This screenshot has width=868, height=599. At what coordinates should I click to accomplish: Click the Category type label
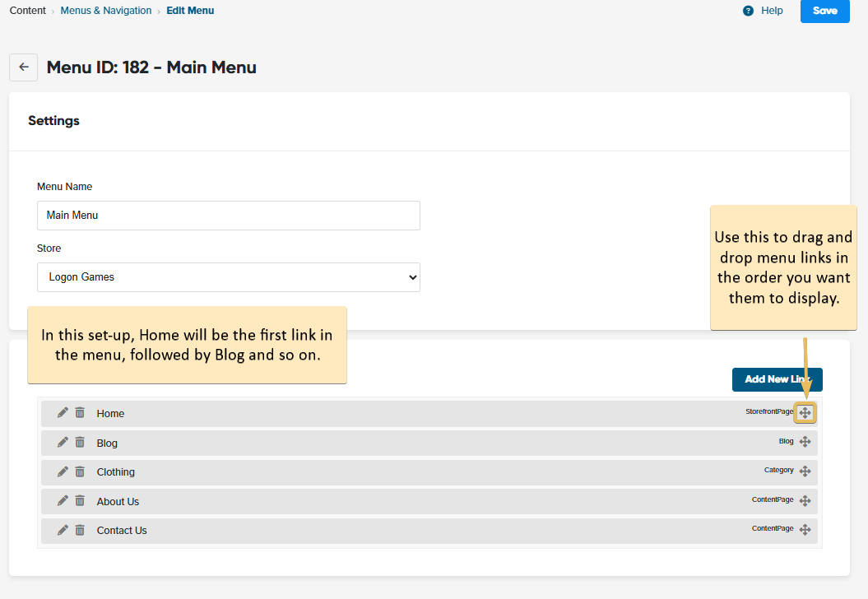point(779,470)
